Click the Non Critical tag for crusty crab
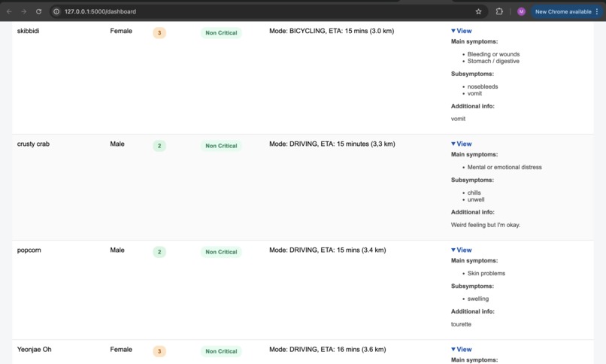This screenshot has width=606, height=364. pos(221,146)
